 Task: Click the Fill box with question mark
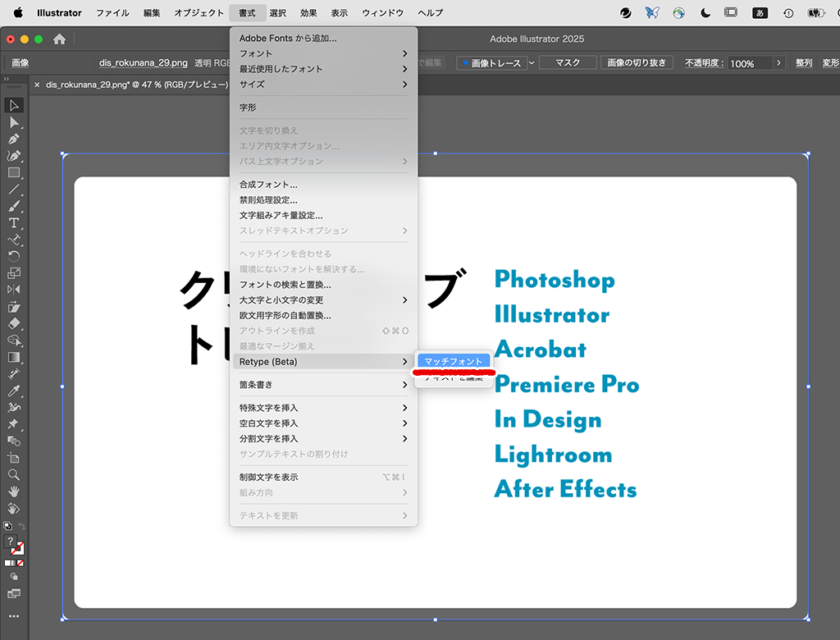tap(10, 542)
